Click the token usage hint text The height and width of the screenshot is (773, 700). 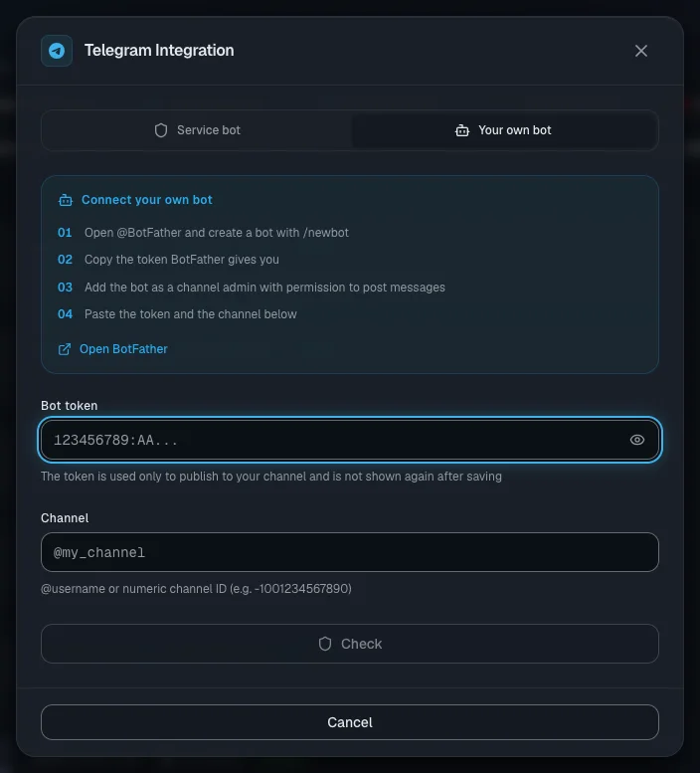tap(270, 477)
